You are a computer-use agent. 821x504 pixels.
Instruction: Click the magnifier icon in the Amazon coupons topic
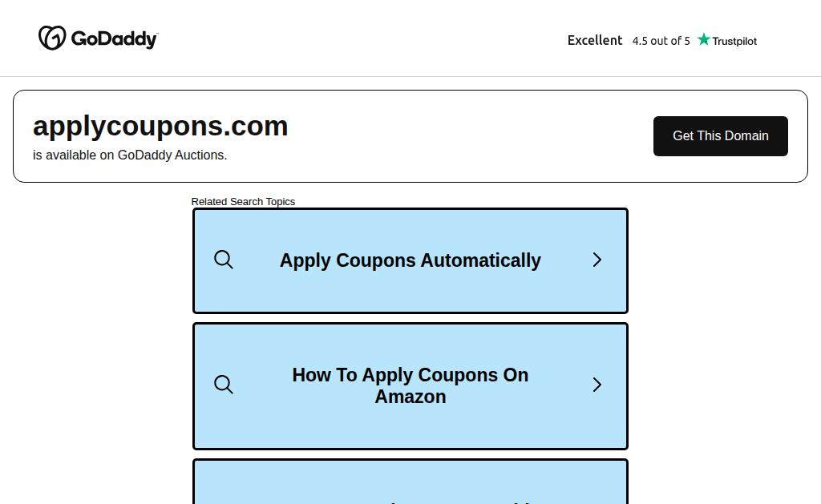224,385
